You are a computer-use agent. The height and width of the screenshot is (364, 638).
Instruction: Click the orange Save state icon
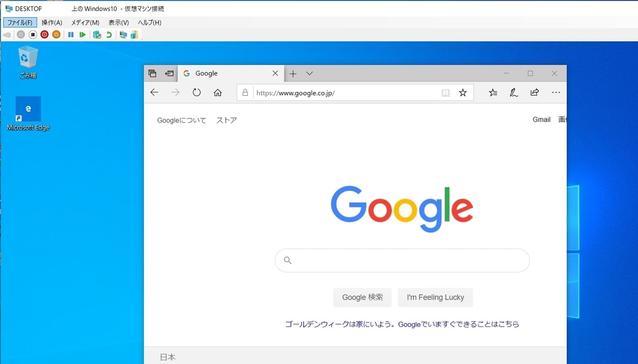click(x=56, y=35)
